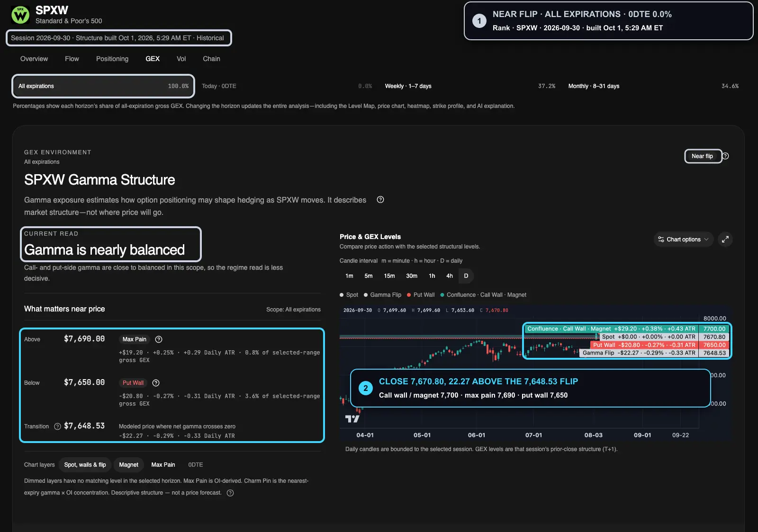Open the Positioning tab
758x532 pixels.
point(112,59)
